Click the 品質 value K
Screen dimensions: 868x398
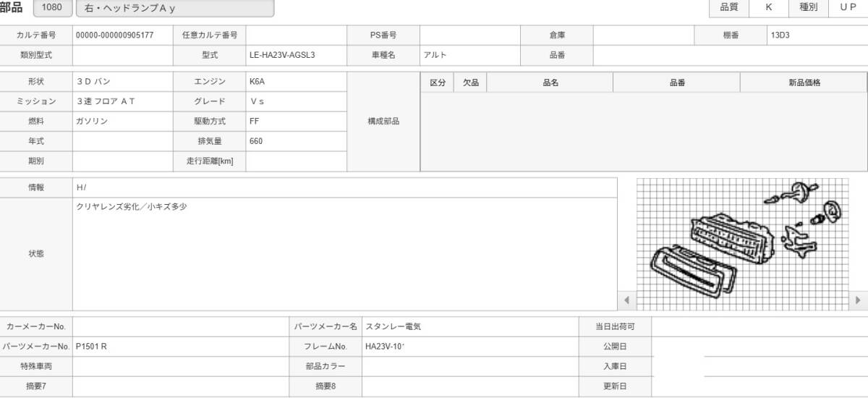769,7
